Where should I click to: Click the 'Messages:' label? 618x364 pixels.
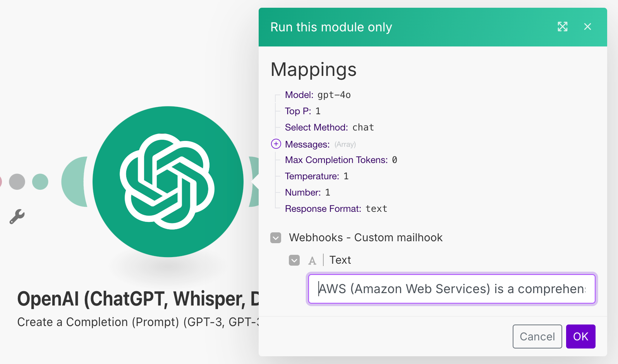point(307,144)
